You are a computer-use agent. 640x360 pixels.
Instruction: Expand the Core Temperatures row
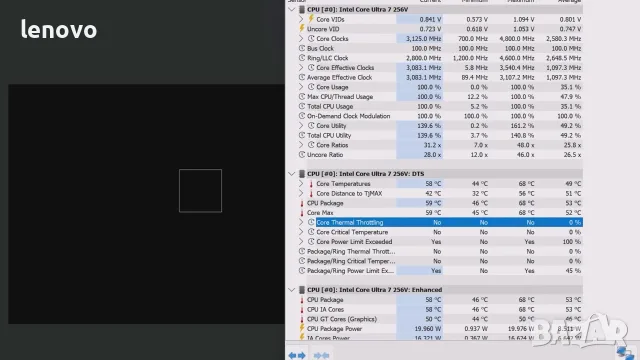point(301,184)
